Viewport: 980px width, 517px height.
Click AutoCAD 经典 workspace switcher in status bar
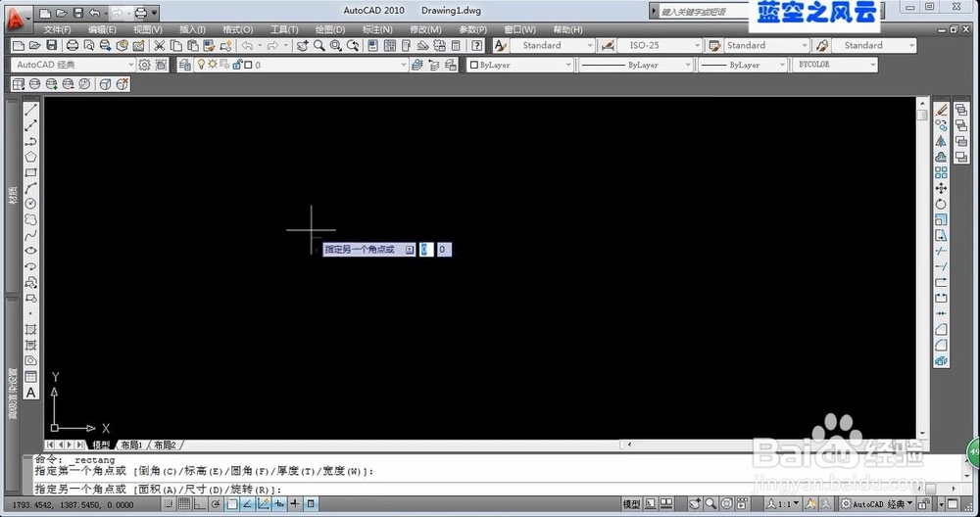pos(877,504)
